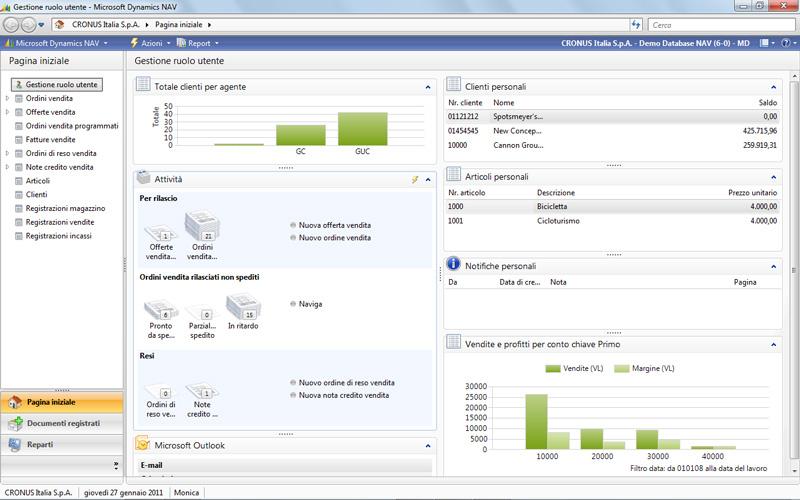800x500 pixels.
Task: Collapse the 'Totale clienti per agente' panel
Action: pyautogui.click(x=428, y=87)
